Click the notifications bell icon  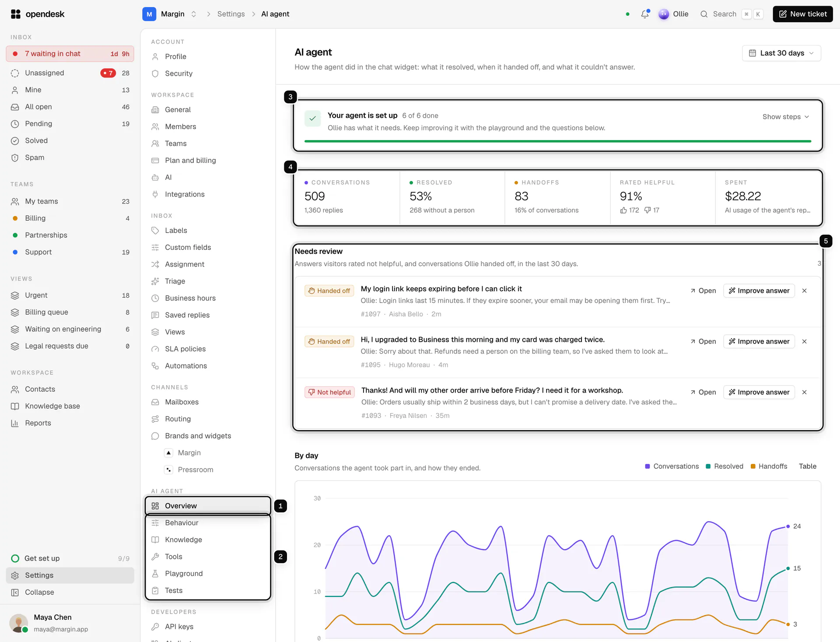point(644,14)
